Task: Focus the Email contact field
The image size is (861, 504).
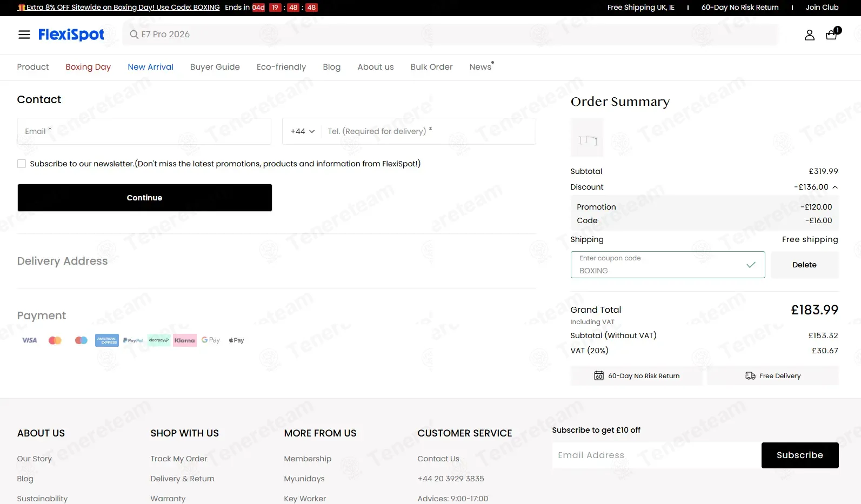Action: 144,131
